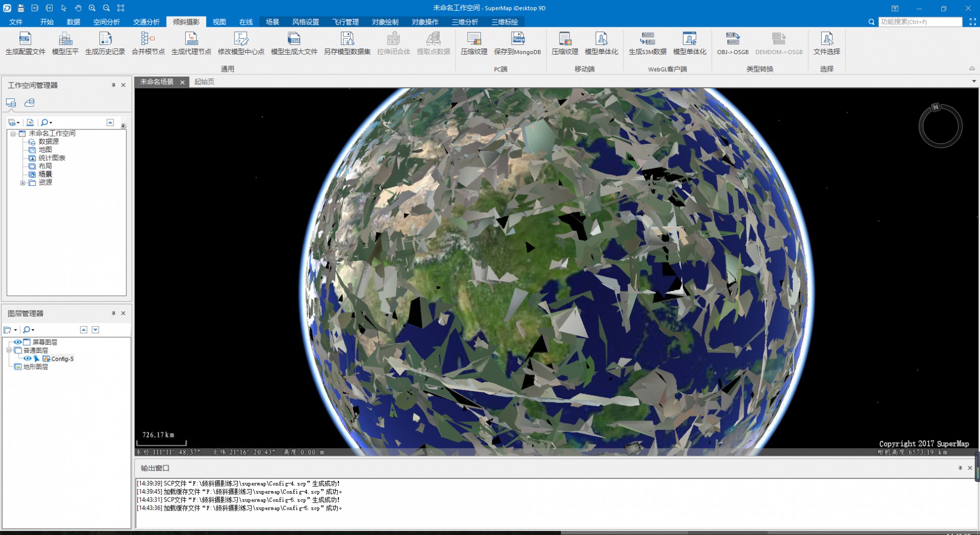
Task: Collapse the ribbon with the chevron
Action: coord(972,69)
